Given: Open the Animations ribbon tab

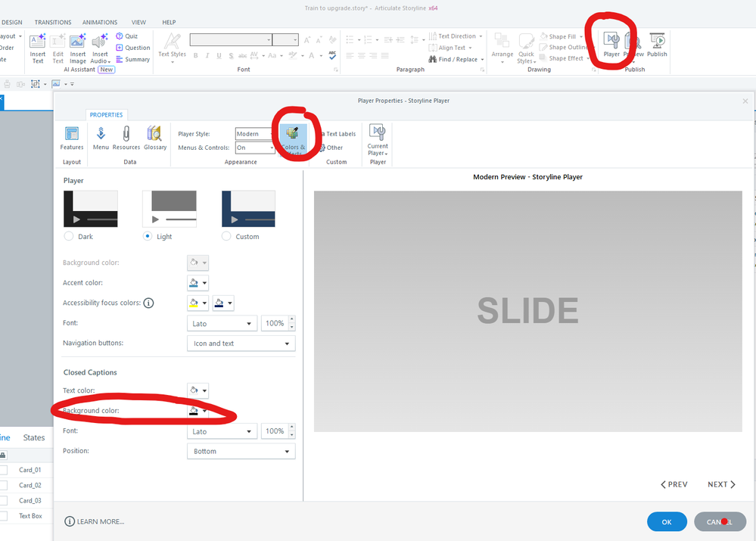Looking at the screenshot, I should click(99, 23).
